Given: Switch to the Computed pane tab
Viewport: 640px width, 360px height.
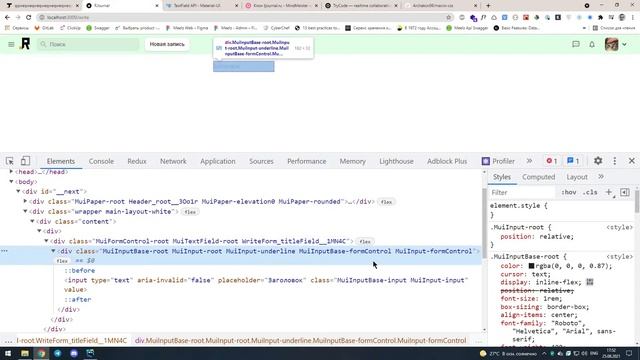Looking at the screenshot, I should [538, 177].
